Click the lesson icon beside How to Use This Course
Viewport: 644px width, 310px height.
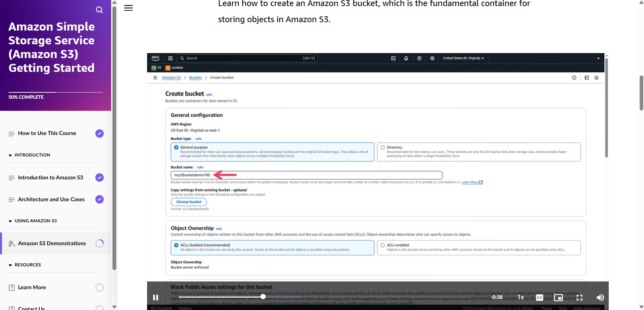[x=11, y=134]
